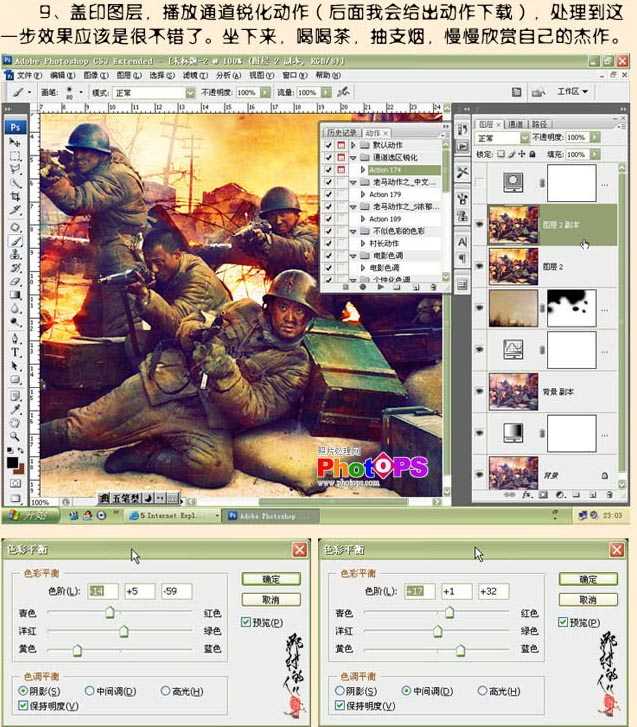Toggle checkmark beside Action 179
This screenshot has height=727, width=637.
[329, 194]
